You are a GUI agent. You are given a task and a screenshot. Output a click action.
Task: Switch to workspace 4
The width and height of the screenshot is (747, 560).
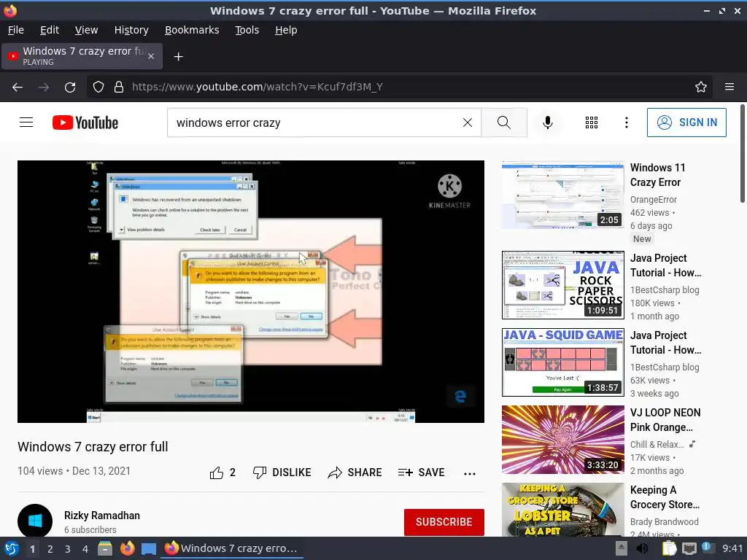pyautogui.click(x=85, y=548)
